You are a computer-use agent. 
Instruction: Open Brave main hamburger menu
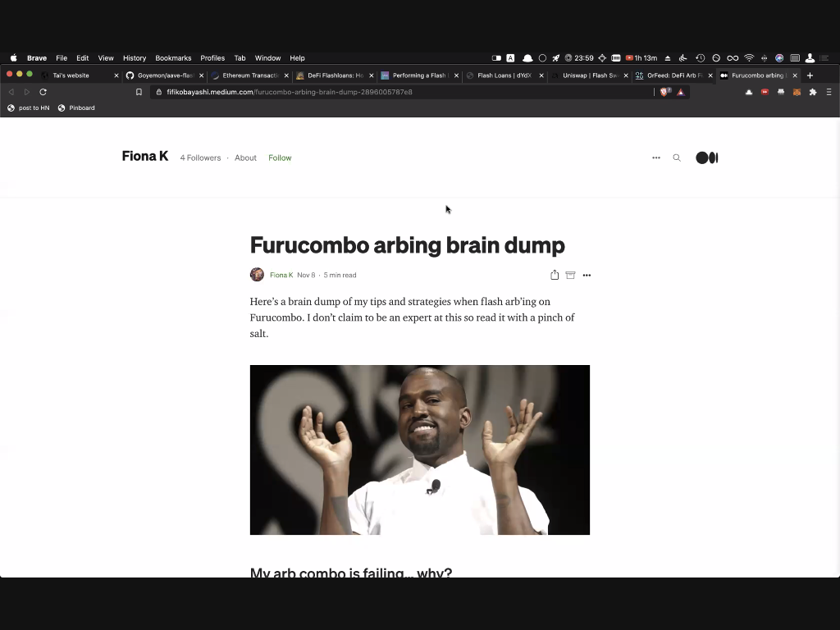tap(829, 92)
